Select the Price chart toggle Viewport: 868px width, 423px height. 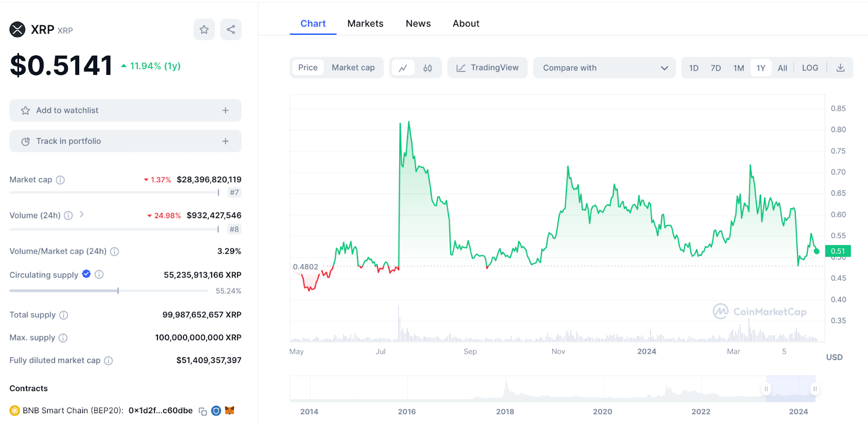coord(308,68)
